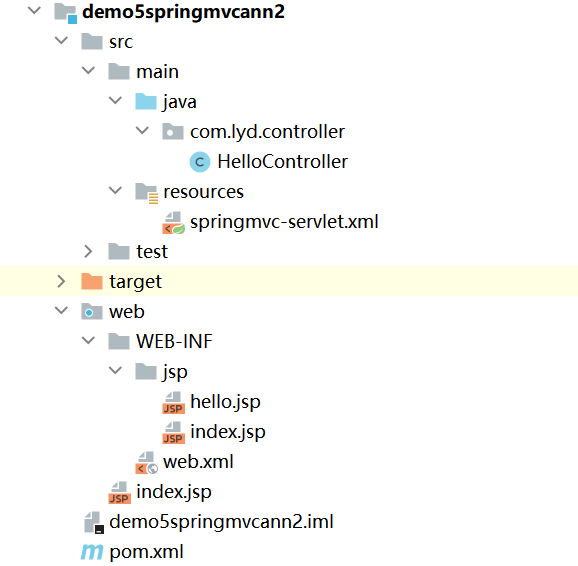Collapse the java folder chevron
Image resolution: width=578 pixels, height=566 pixels.
click(115, 100)
